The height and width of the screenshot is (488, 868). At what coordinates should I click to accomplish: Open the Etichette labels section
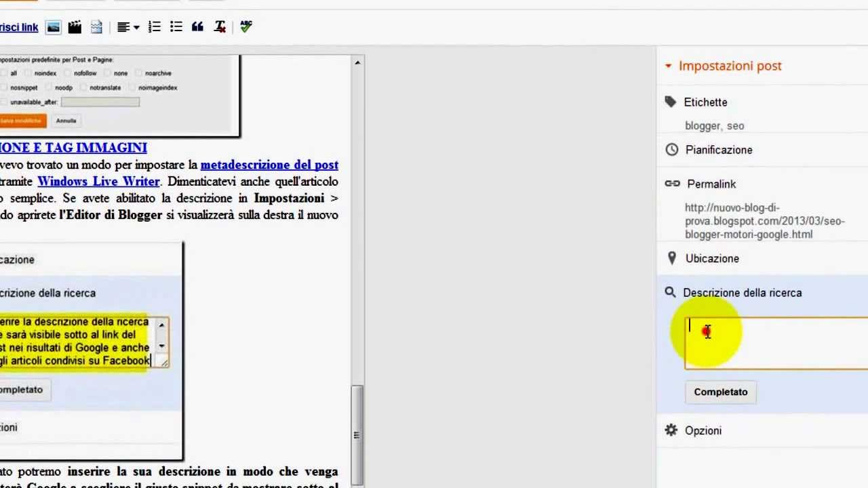[x=705, y=102]
